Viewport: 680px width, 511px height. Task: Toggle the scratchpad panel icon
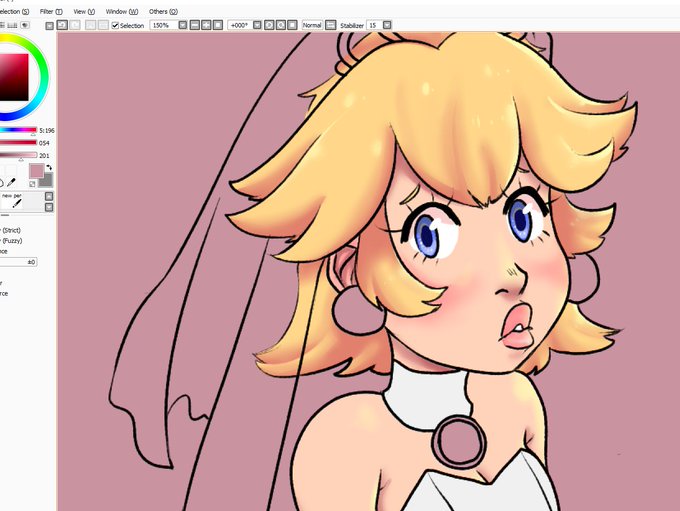point(25,25)
